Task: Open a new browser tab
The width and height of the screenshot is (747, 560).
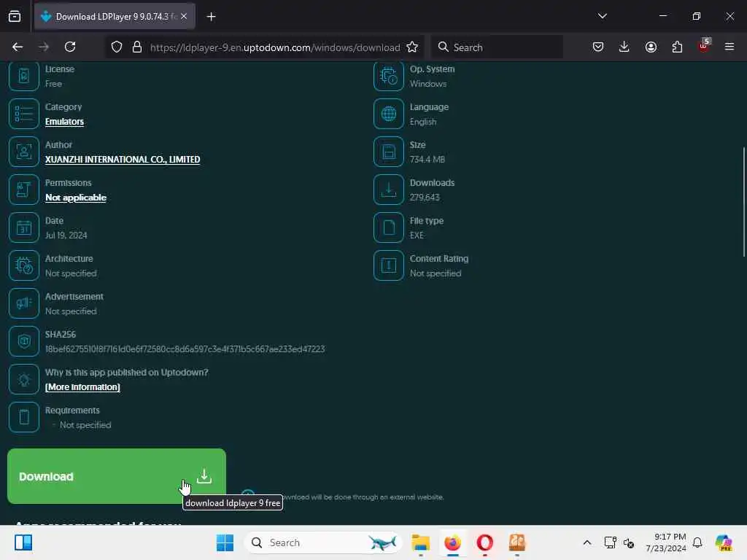Action: tap(211, 17)
